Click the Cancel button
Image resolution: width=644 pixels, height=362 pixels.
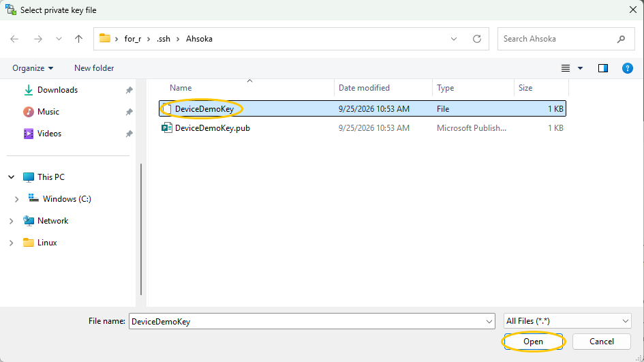(602, 342)
